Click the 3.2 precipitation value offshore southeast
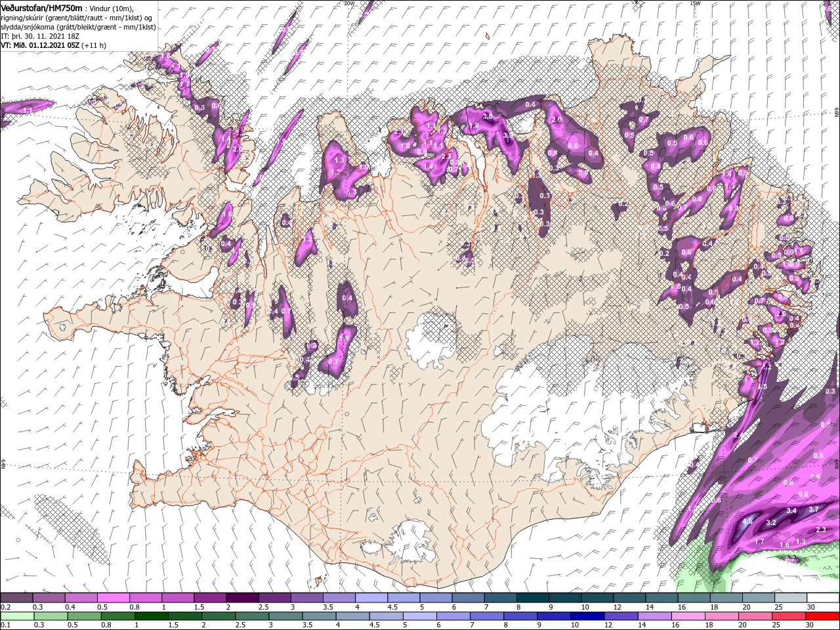Image resolution: width=840 pixels, height=630 pixels. pos(771,522)
